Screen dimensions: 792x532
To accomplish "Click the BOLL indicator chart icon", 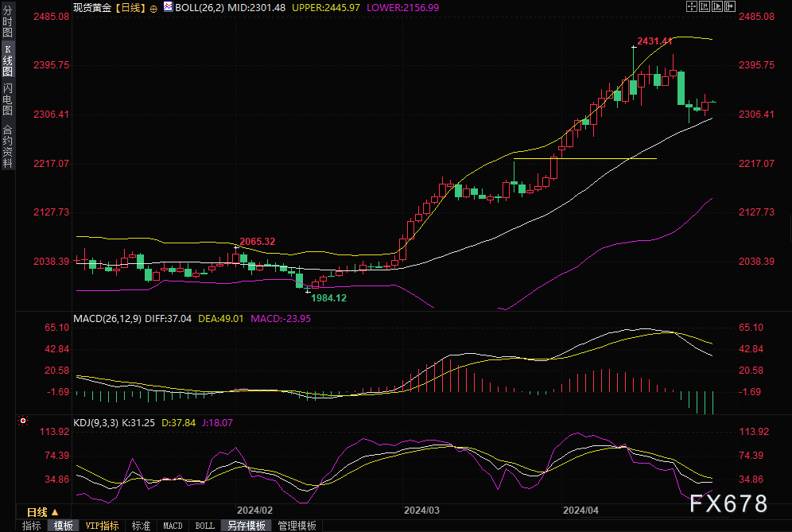I will [166, 7].
